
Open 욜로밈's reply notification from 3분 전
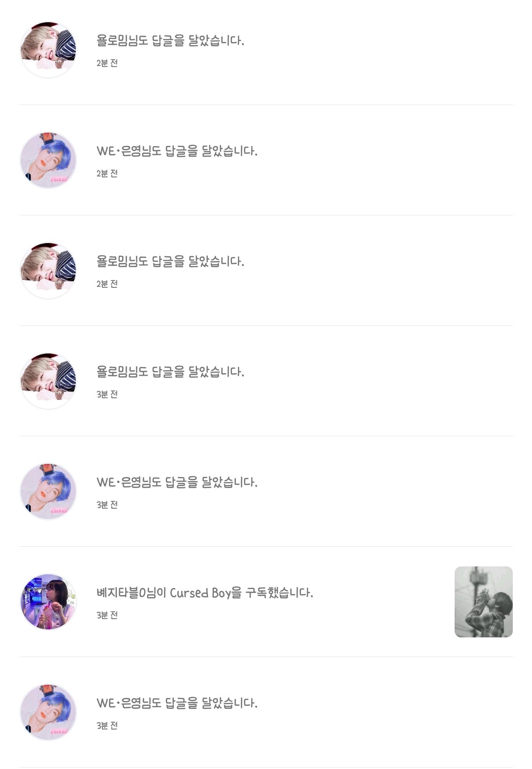170,372
